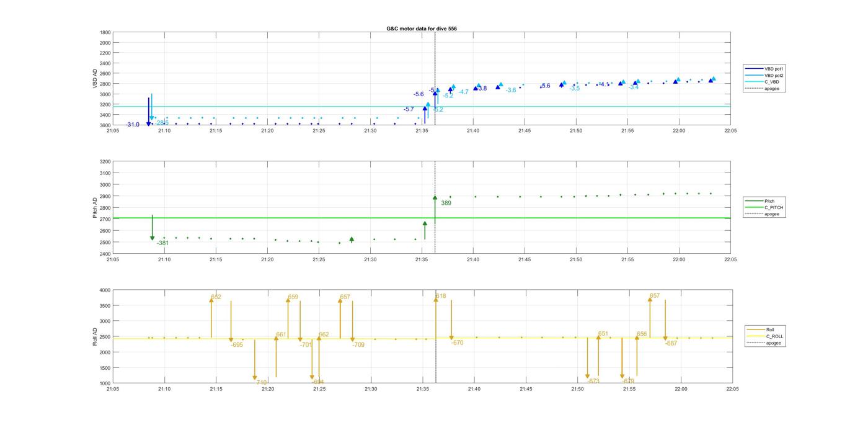868x430 pixels.
Task: Click the '3600' tick on VBD axis
Action: tap(105, 125)
